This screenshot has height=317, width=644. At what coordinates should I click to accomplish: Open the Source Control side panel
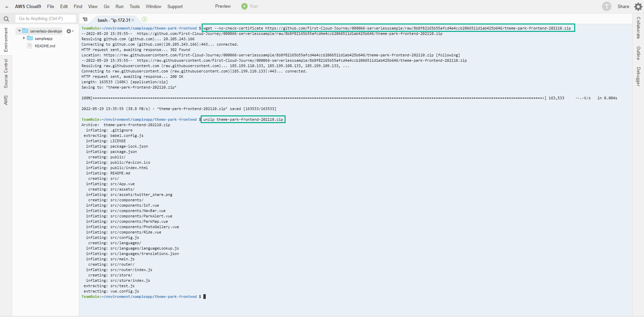[6, 73]
